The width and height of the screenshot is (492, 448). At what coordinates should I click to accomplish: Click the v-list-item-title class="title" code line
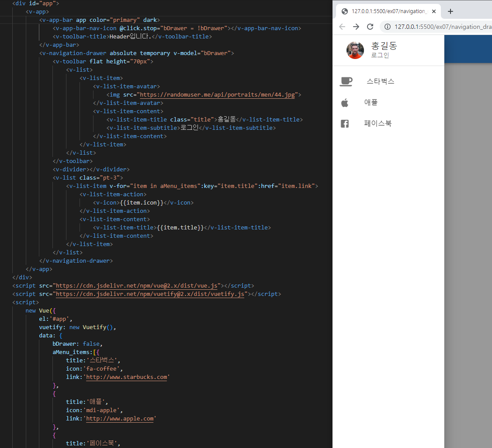coord(204,120)
